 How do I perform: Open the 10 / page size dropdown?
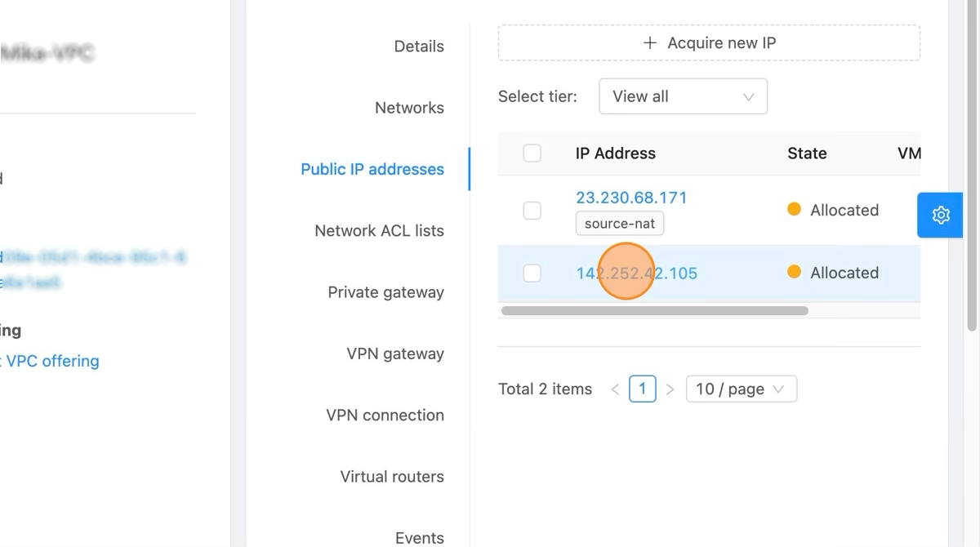(741, 389)
